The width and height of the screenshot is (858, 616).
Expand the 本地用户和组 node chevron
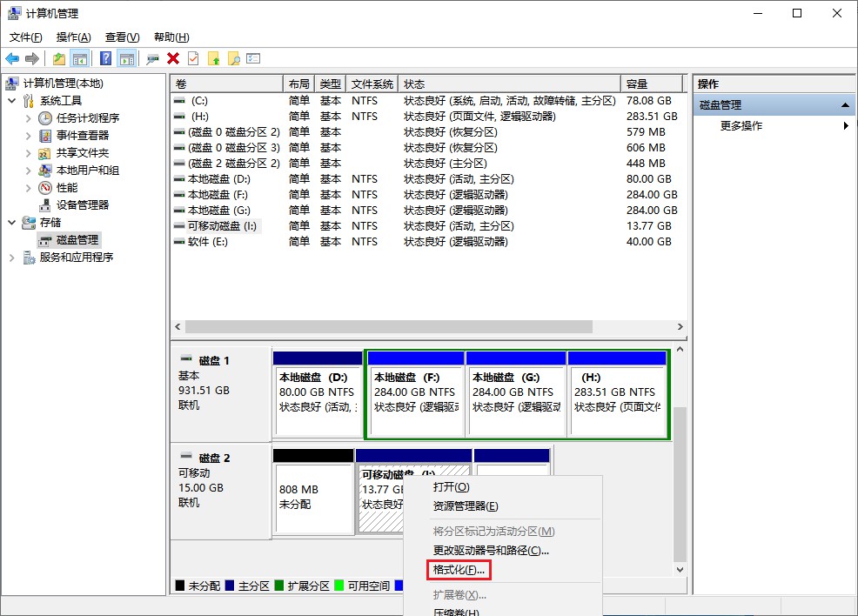tap(29, 171)
